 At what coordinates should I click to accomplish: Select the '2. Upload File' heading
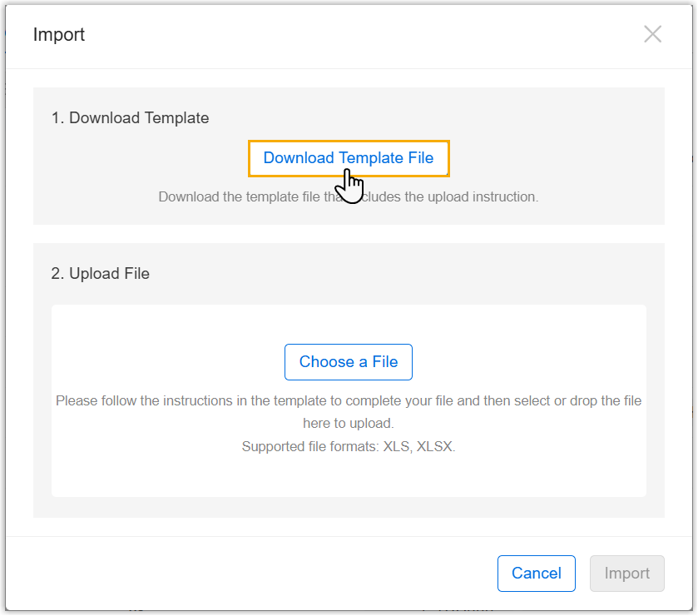point(100,273)
